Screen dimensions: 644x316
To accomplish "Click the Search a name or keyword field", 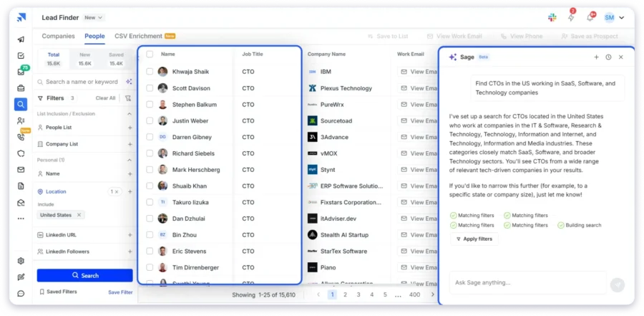I will point(82,82).
